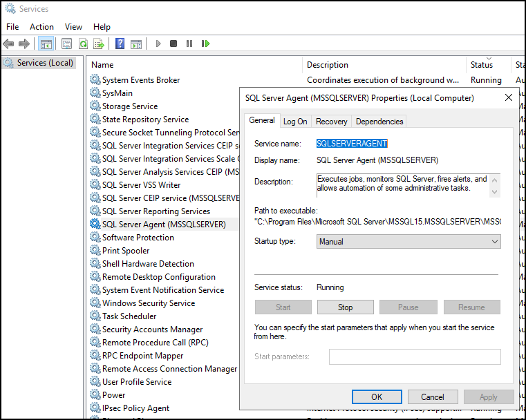Select the General tab
This screenshot has height=420, width=526.
262,120
